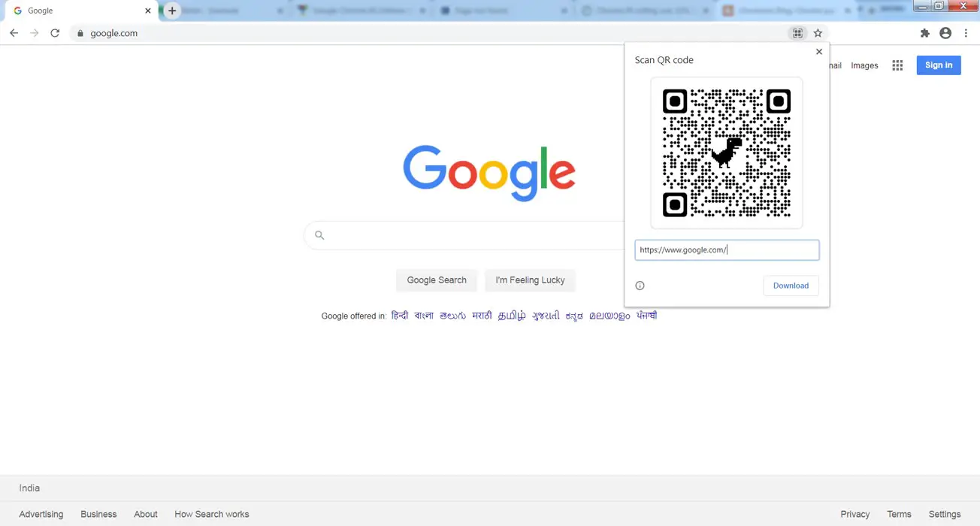
Task: Open the Privacy footer link
Action: coord(855,515)
